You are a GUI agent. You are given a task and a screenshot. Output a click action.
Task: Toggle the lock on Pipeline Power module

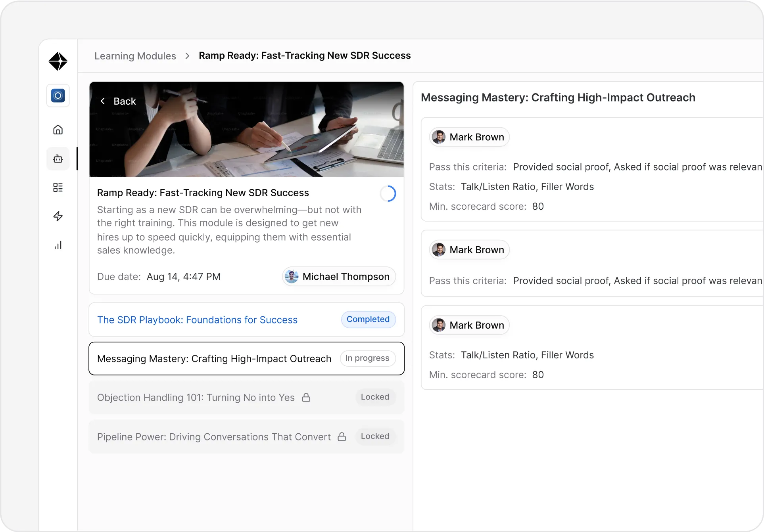coord(342,436)
